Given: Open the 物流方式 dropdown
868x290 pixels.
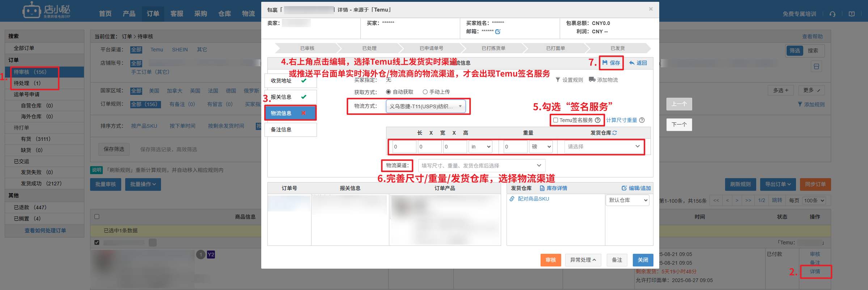Looking at the screenshot, I should pos(425,106).
